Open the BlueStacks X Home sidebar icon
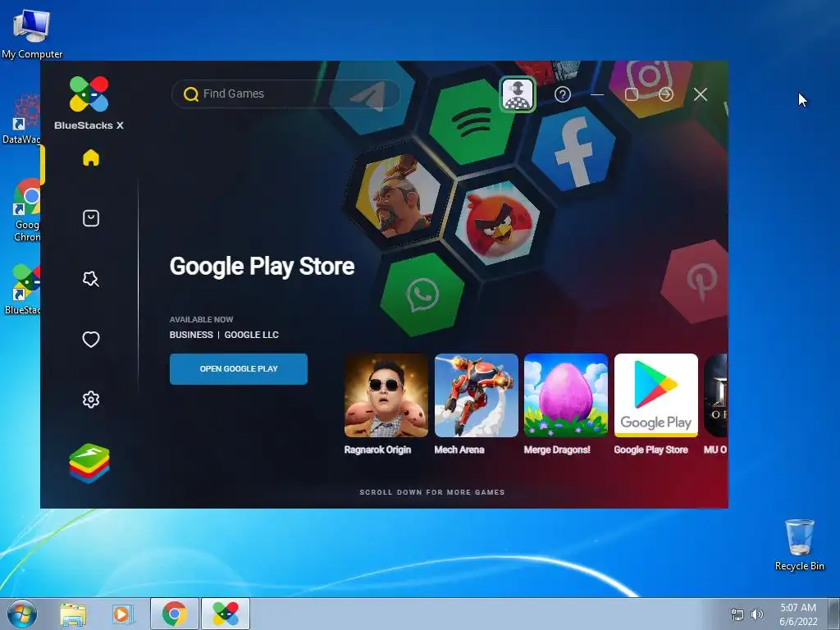 (x=91, y=157)
